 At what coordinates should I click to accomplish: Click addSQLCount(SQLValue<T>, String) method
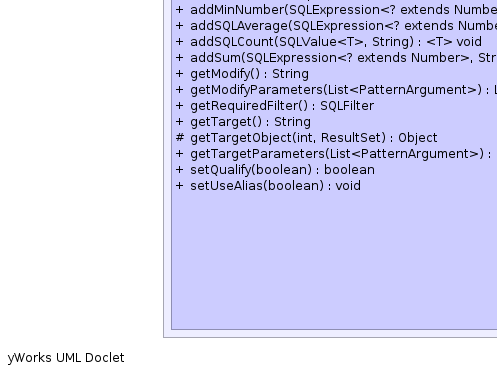pos(329,42)
